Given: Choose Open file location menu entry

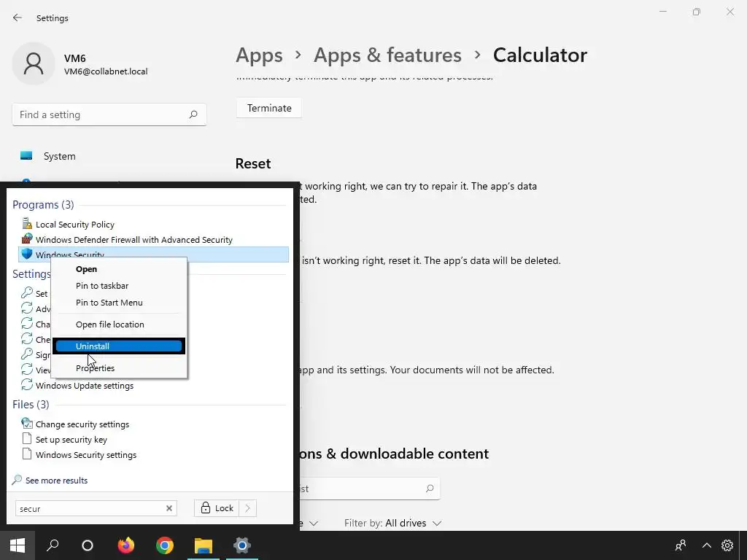Looking at the screenshot, I should [119, 324].
